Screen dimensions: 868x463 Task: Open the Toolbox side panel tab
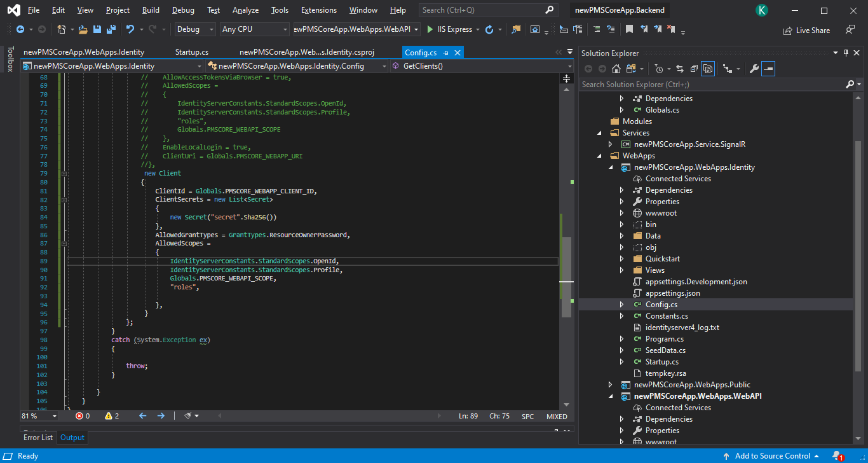click(x=10, y=59)
